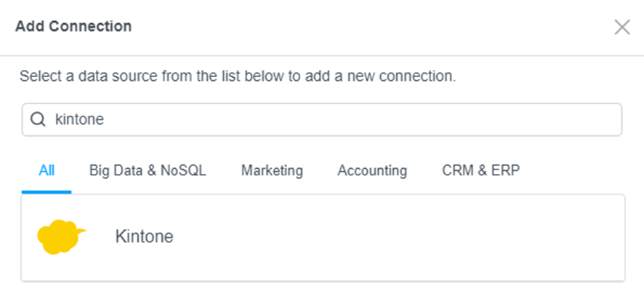Viewport: 644px width, 302px height.
Task: Click the header bar beside the dialog title
Action: point(370,27)
